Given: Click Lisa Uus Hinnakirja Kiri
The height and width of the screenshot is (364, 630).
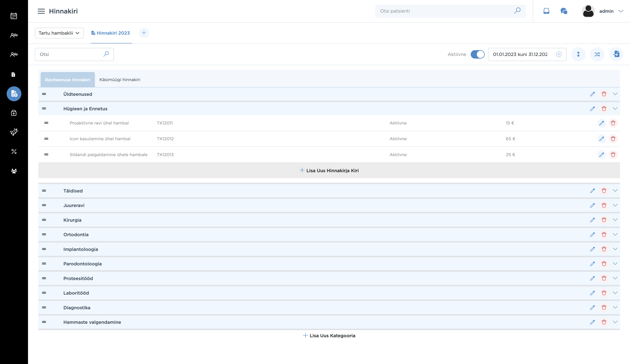Looking at the screenshot, I should 329,170.
